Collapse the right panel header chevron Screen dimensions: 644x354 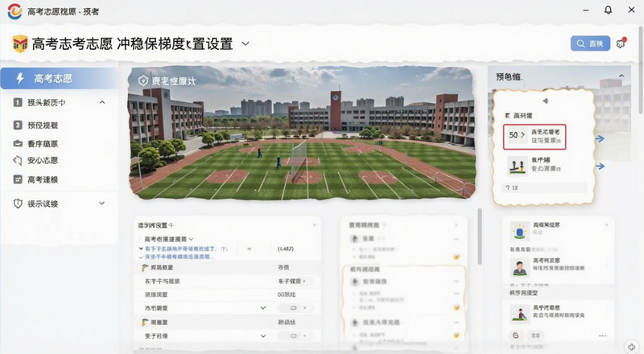(621, 76)
